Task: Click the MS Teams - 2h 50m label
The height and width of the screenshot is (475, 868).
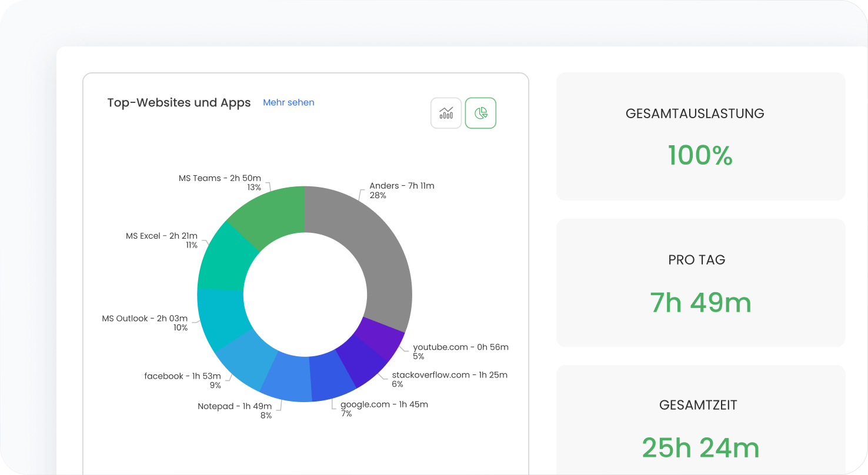Action: 219,178
